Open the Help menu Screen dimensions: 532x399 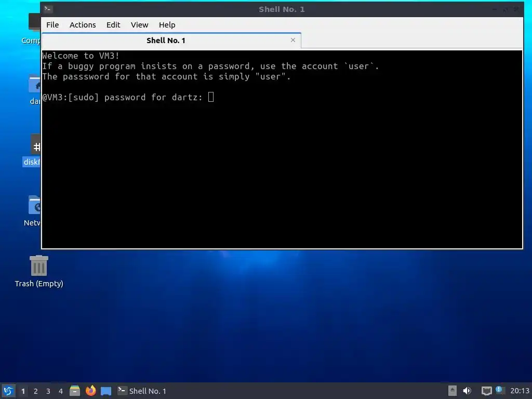tap(167, 25)
